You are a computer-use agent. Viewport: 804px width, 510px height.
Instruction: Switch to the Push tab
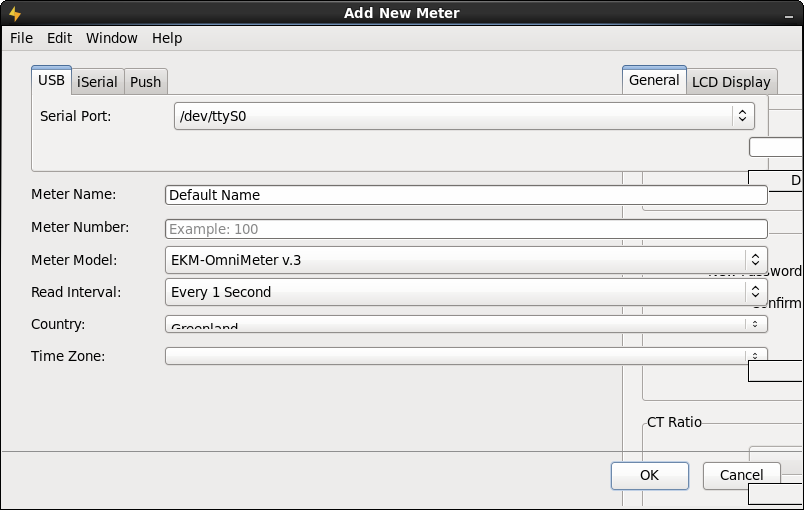pyautogui.click(x=145, y=82)
